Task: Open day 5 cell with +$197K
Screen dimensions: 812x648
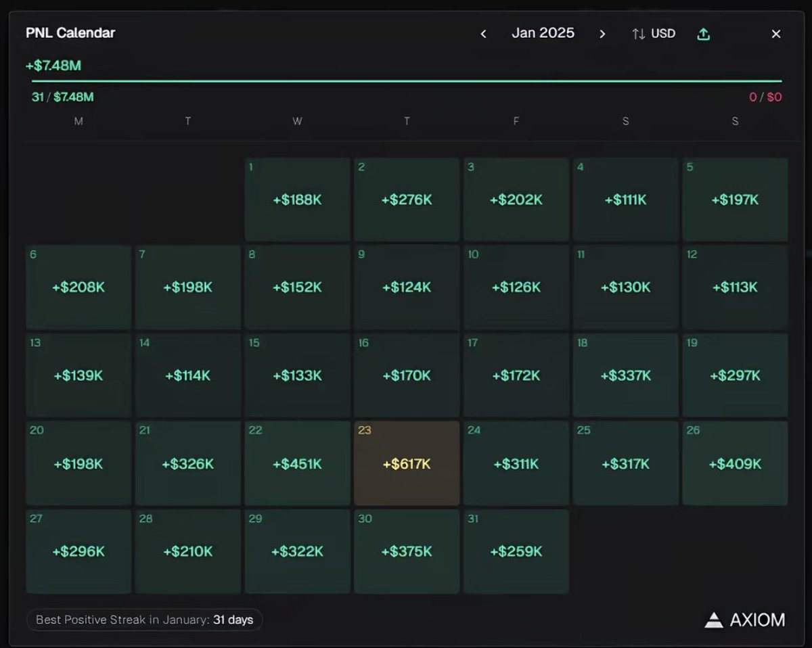Action: (735, 200)
